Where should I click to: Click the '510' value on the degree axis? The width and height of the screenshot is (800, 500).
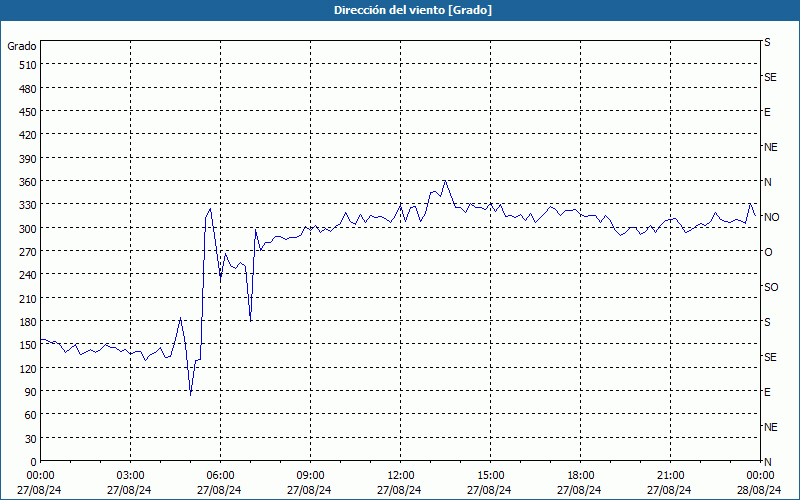tap(28, 65)
